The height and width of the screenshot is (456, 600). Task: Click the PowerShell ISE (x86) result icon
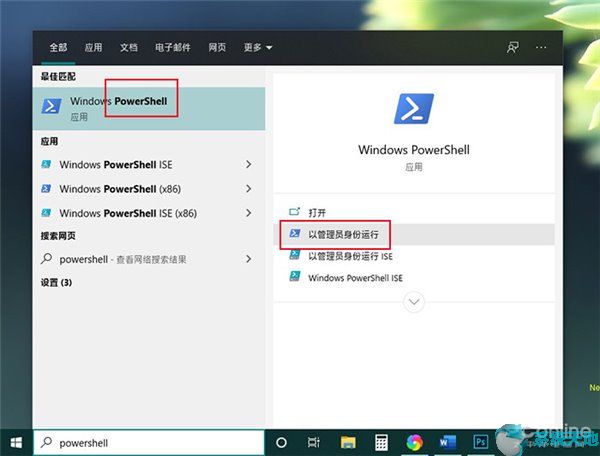[x=46, y=213]
